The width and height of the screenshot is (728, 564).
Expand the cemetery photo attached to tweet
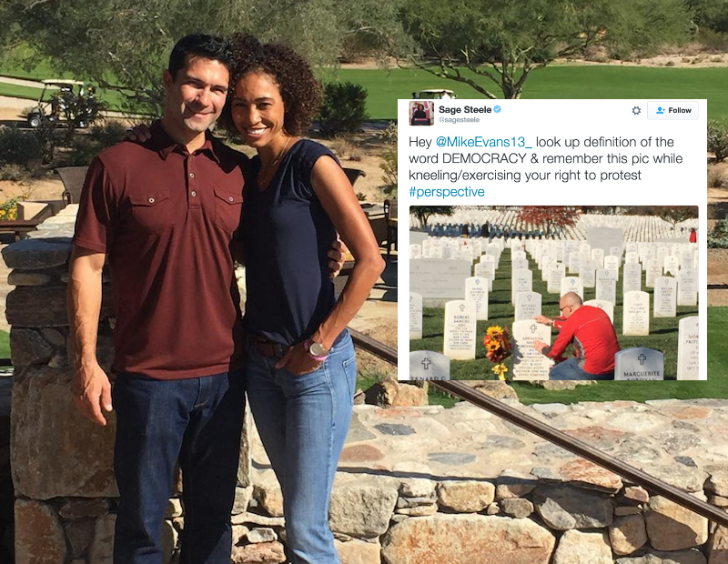pyautogui.click(x=554, y=293)
